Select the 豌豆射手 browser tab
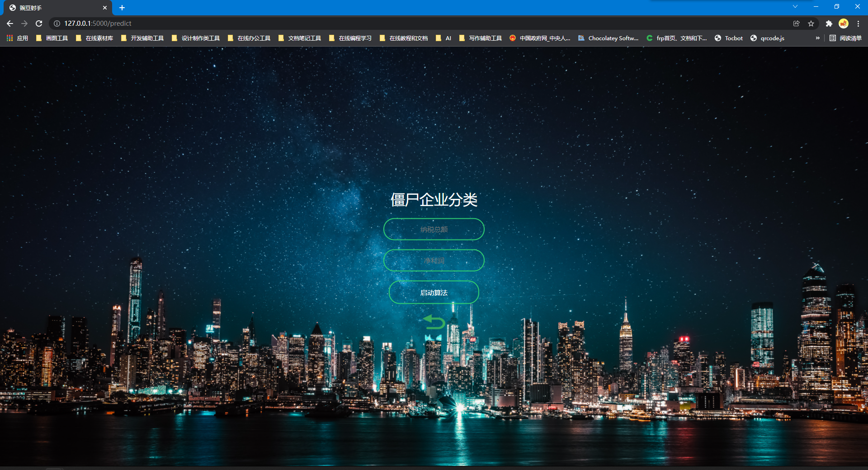868x470 pixels. (58, 8)
